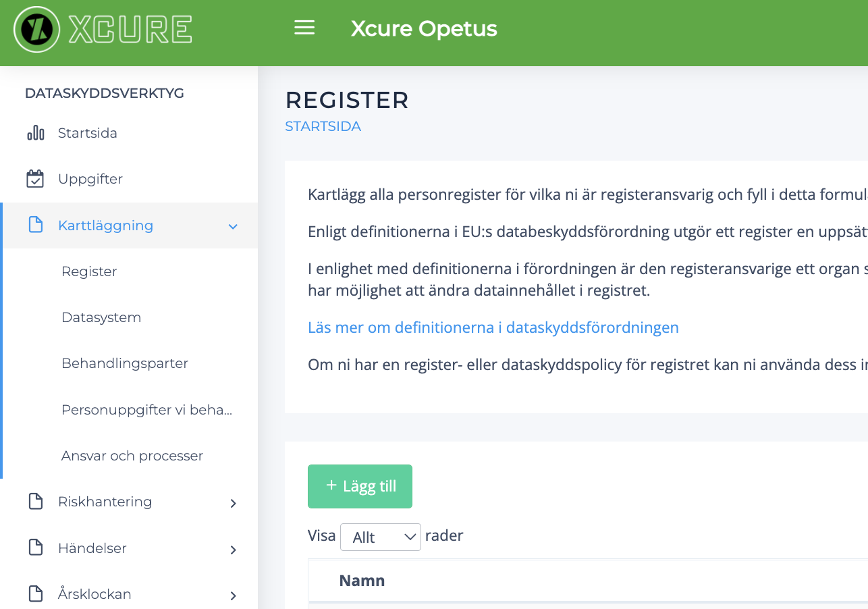Select Datasystem in the sidebar
Image resolution: width=868 pixels, height=609 pixels.
click(x=101, y=317)
